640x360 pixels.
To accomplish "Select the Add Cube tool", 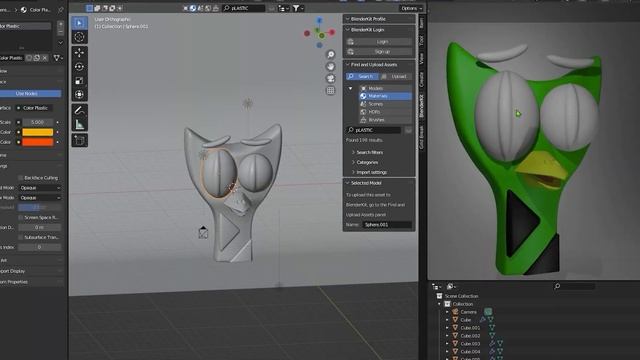I will (80, 140).
